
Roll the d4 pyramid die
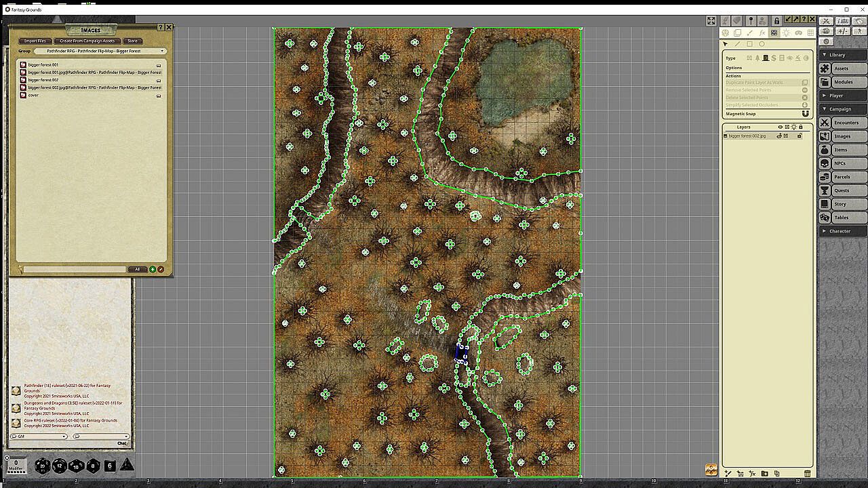[127, 466]
